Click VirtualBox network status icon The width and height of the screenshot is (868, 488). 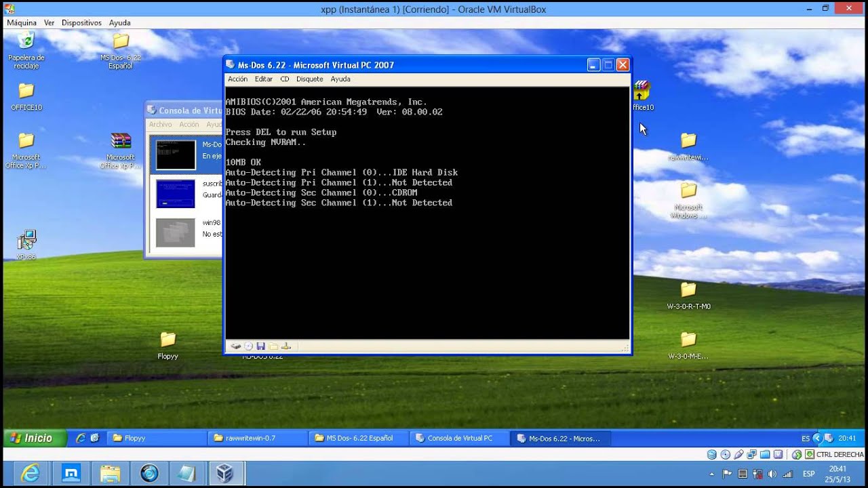752,454
